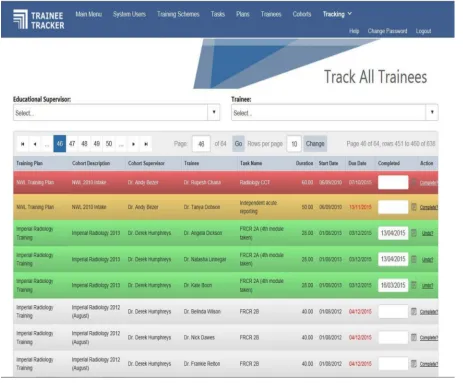Screen dimensions: 463x383
Task: Select page 49 in pager
Action: tap(97, 144)
